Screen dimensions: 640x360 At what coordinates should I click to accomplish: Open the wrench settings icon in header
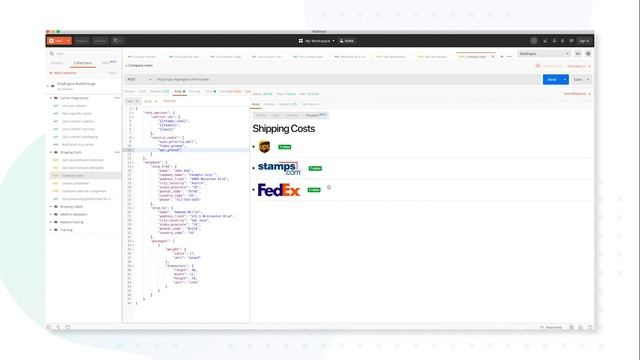[x=554, y=41]
